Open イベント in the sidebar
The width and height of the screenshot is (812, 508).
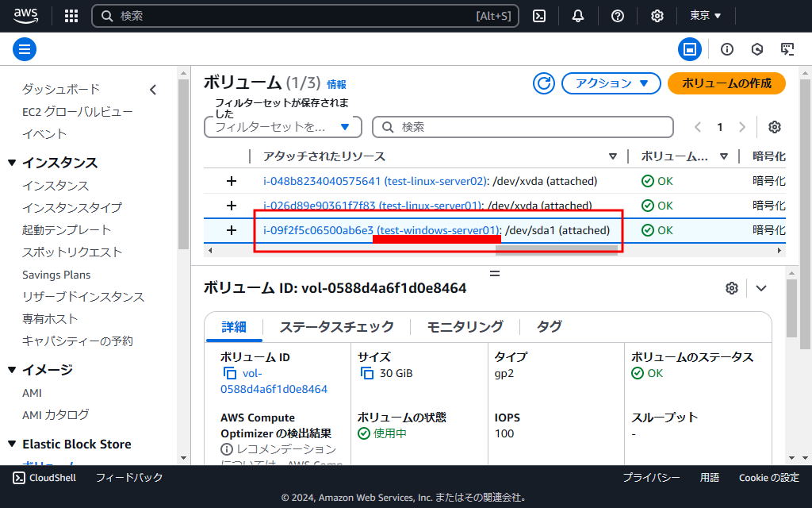coord(44,133)
